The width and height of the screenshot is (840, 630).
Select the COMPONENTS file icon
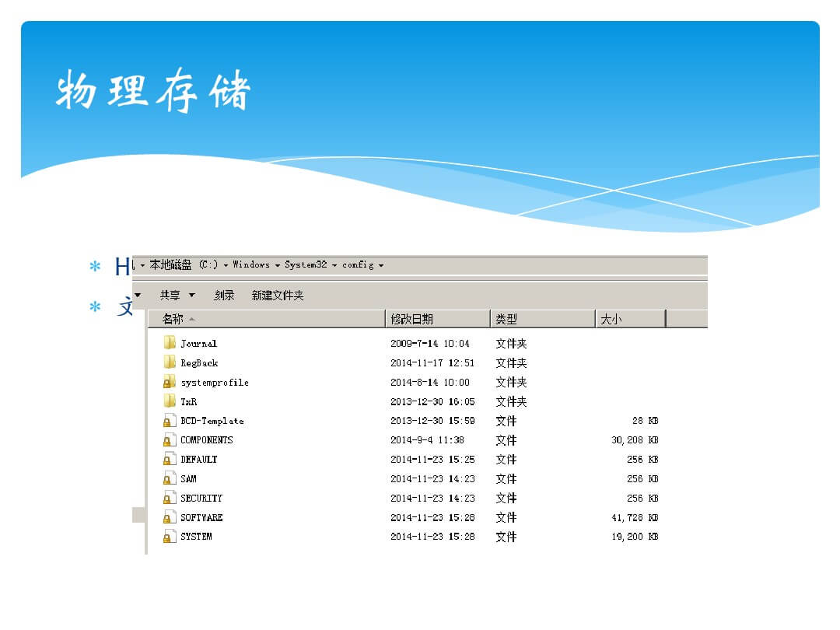click(170, 440)
